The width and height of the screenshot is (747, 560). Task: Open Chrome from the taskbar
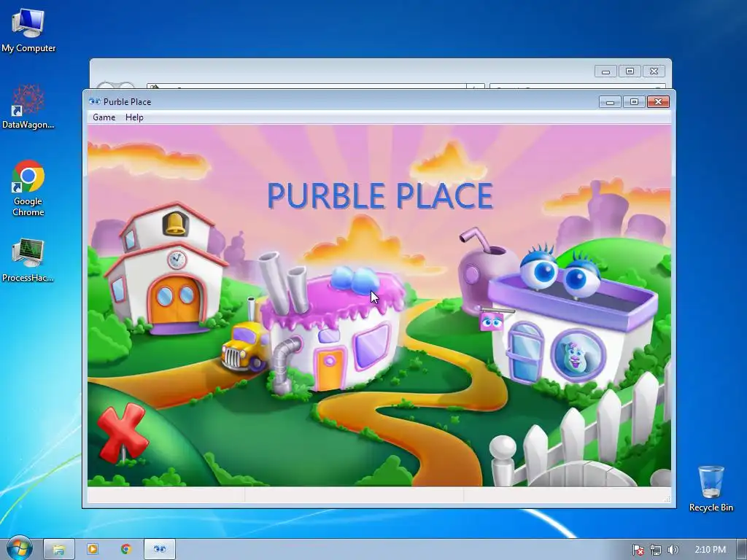(x=126, y=549)
